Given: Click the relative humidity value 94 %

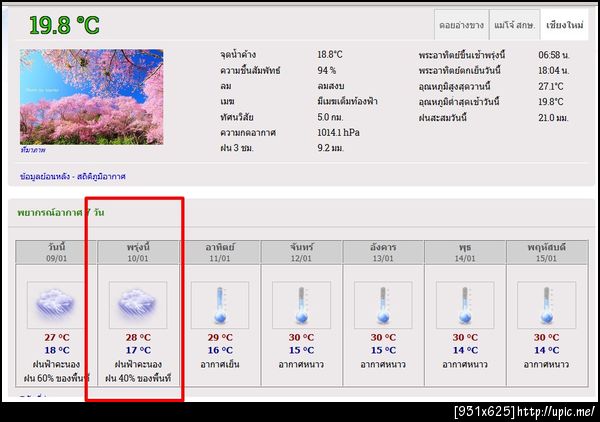Looking at the screenshot, I should (x=326, y=70).
